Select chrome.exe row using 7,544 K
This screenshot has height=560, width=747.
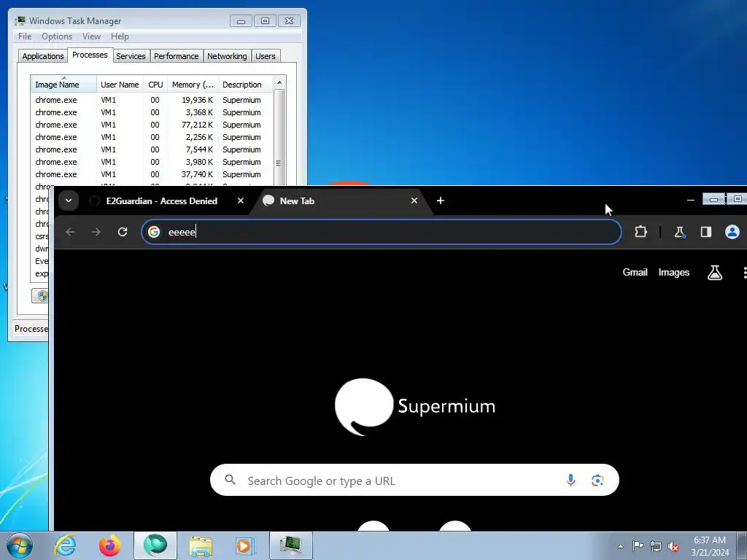click(x=152, y=149)
